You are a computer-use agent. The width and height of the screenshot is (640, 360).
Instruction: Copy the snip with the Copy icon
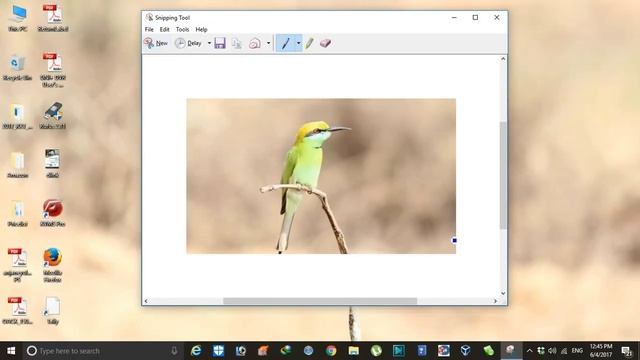[x=237, y=43]
